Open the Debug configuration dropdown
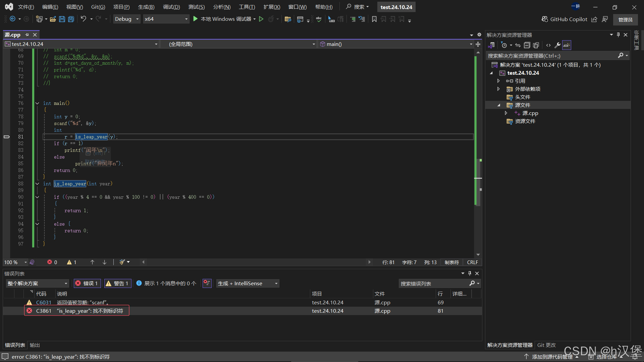 [x=127, y=19]
